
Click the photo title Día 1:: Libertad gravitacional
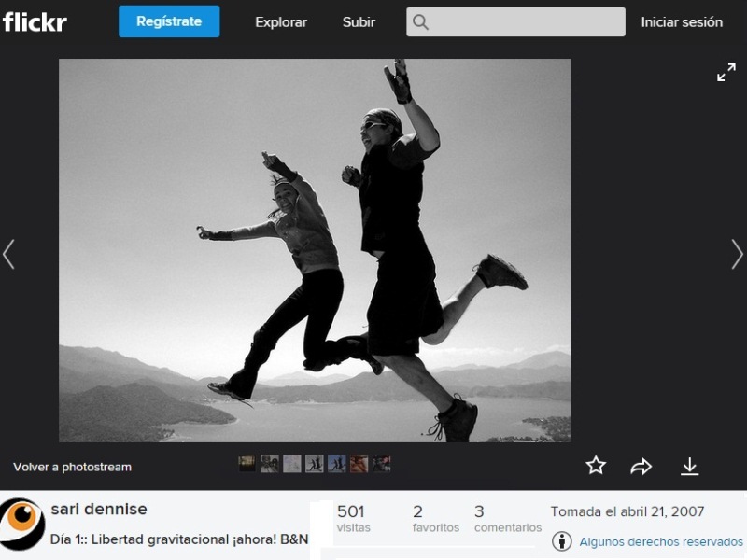pos(179,539)
